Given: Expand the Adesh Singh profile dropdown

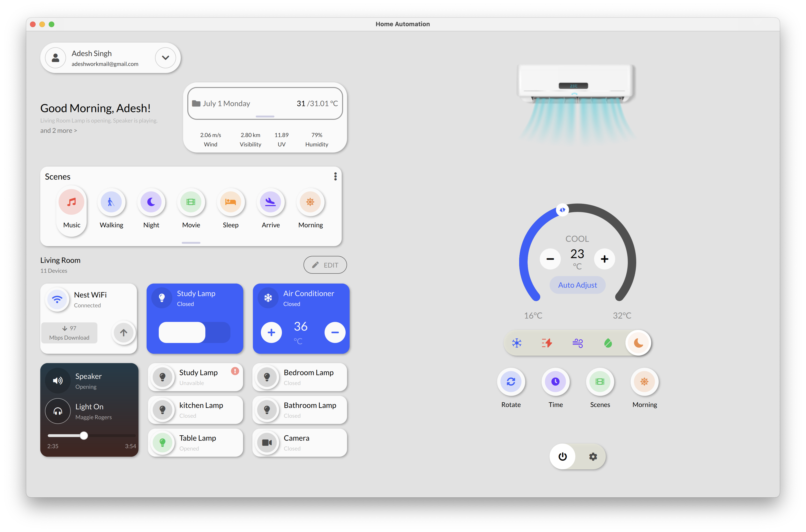Looking at the screenshot, I should coord(165,58).
